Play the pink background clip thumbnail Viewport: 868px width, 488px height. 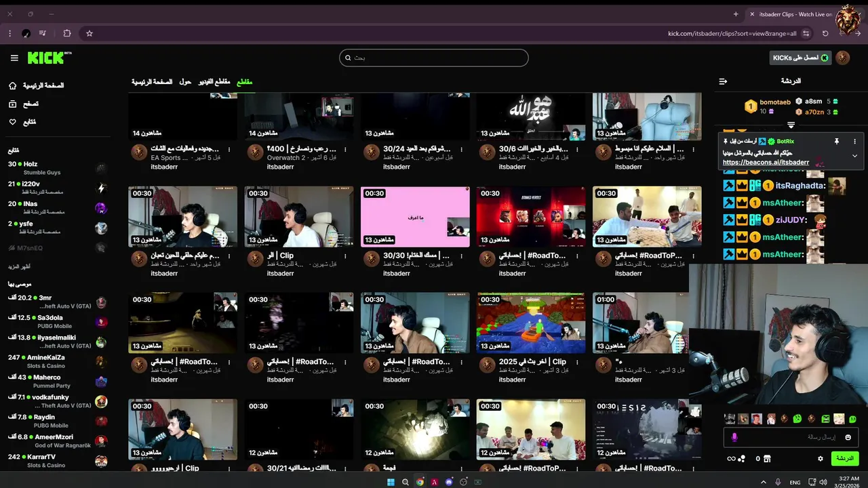[415, 217]
